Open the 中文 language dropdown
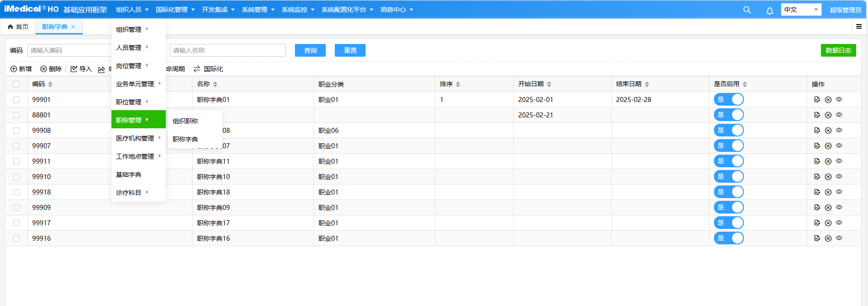This screenshot has width=868, height=306. pos(800,10)
